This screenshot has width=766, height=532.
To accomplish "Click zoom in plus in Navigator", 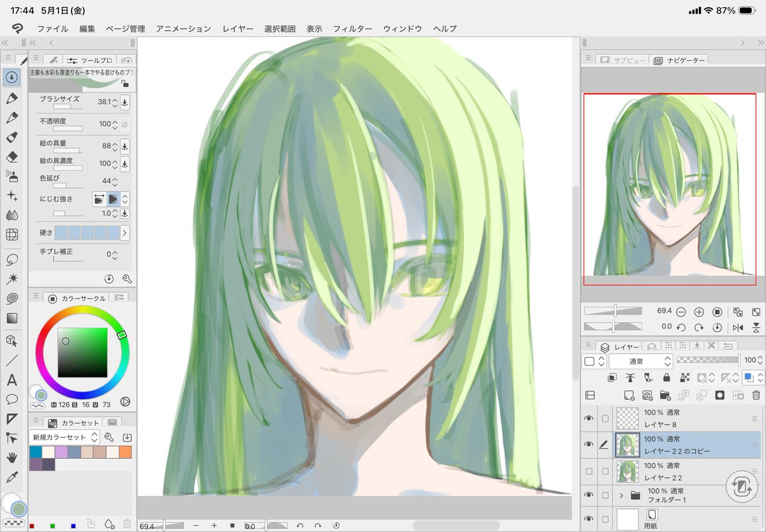I will [x=699, y=311].
